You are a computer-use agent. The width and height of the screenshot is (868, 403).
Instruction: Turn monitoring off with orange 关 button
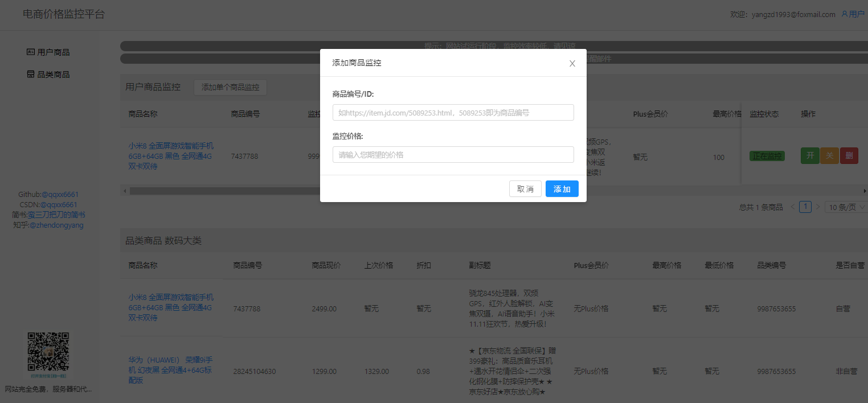[x=829, y=156]
